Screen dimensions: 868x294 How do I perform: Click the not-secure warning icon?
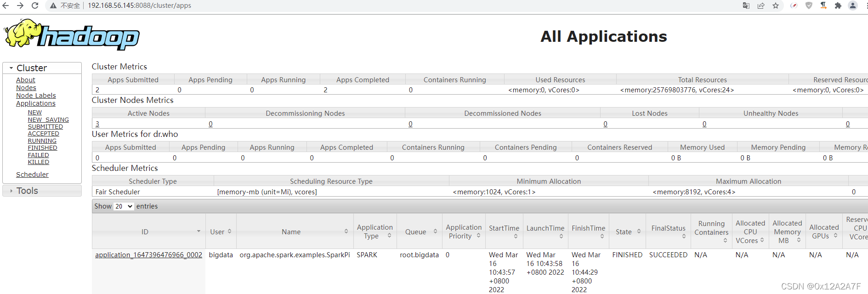coord(53,6)
